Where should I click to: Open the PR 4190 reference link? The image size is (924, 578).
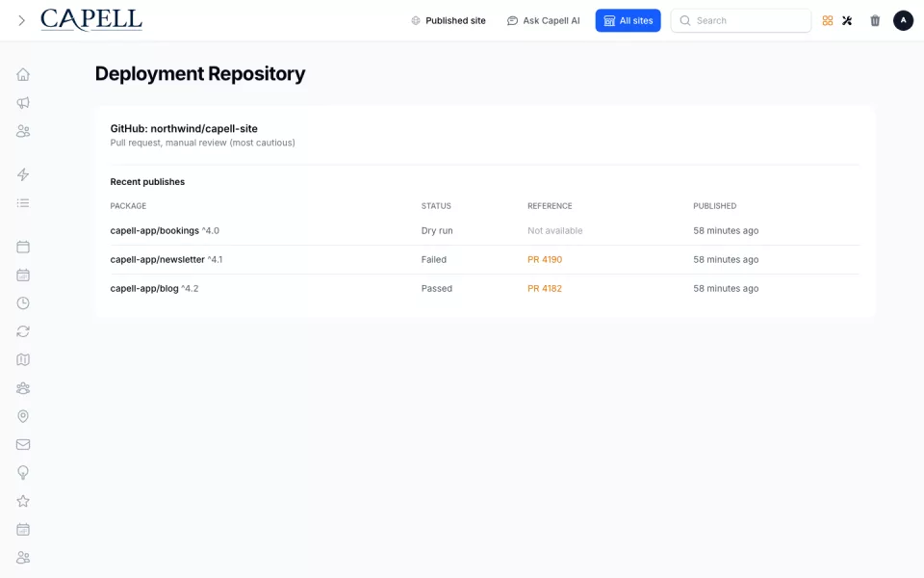coord(545,259)
